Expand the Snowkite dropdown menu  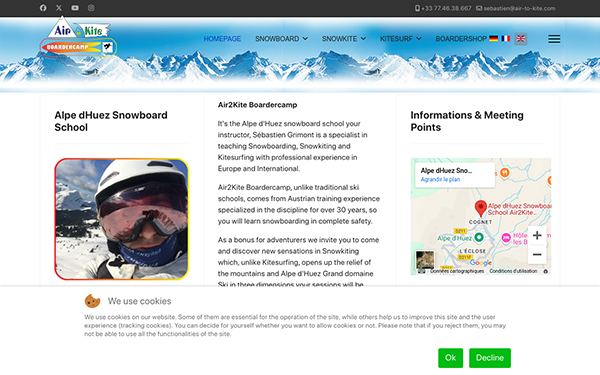click(x=344, y=39)
